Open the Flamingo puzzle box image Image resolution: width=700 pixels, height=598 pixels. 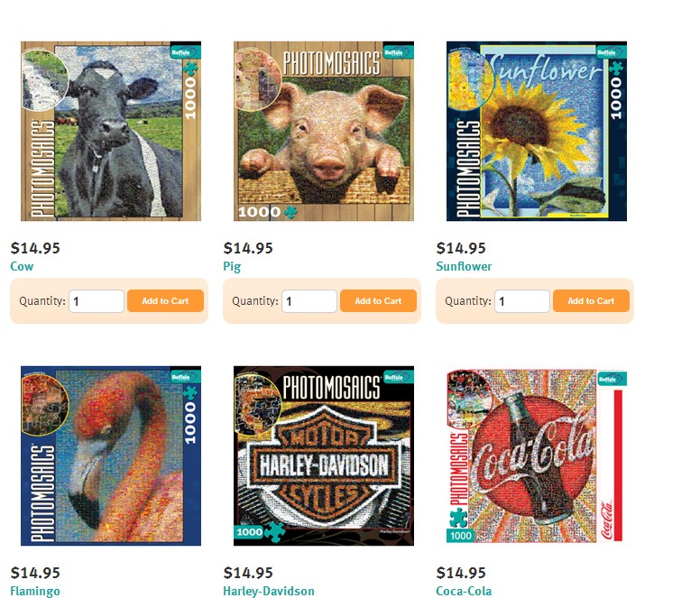(111, 455)
